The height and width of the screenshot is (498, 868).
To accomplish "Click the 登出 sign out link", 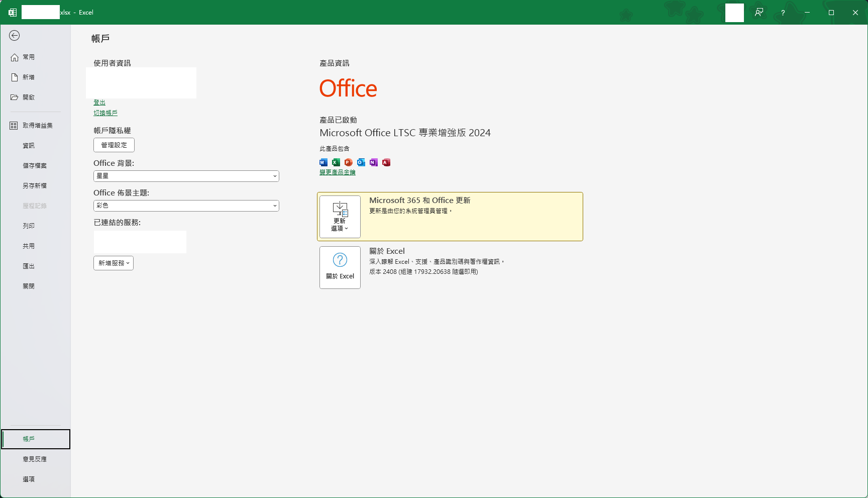I will (x=99, y=103).
